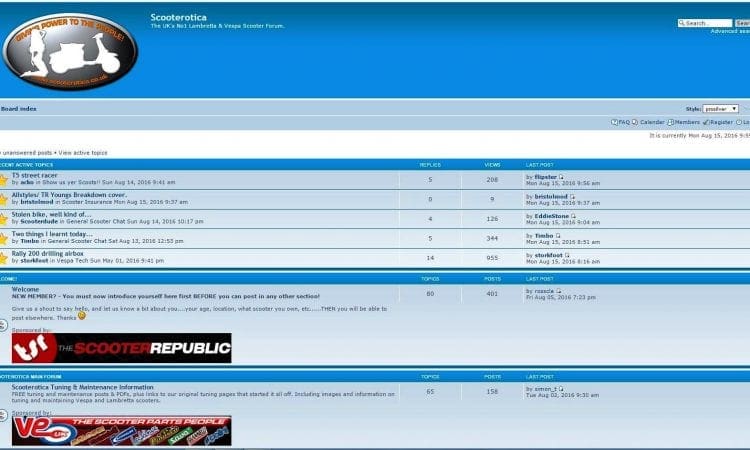This screenshot has height=450, width=750.
Task: Open the Members list link
Action: coord(687,122)
